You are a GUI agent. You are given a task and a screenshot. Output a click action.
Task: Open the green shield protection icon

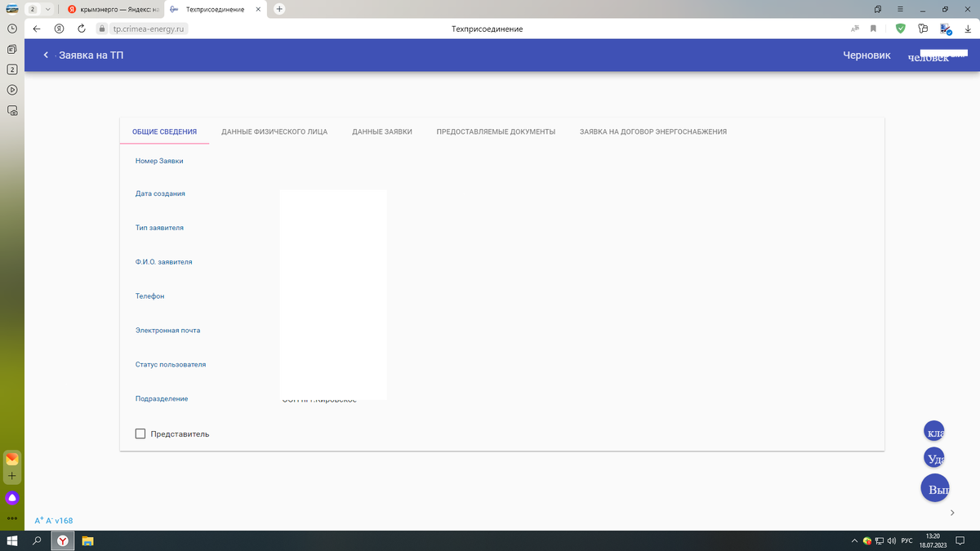[901, 29]
